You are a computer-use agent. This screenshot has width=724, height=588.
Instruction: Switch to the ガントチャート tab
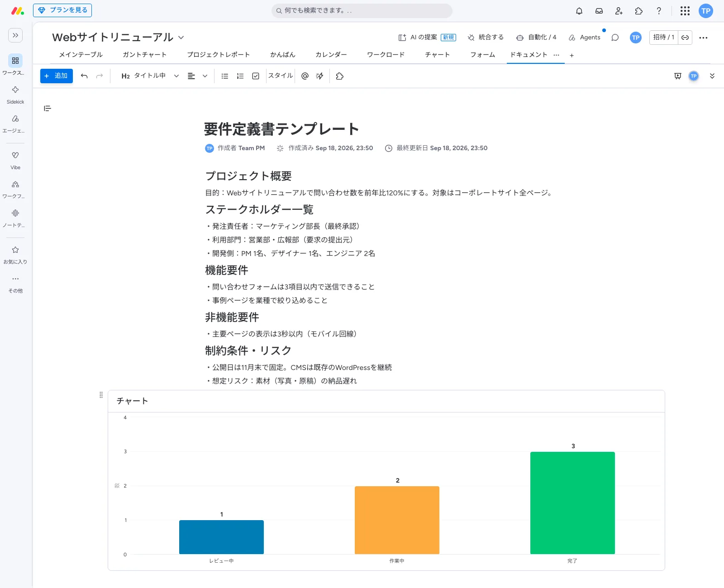coord(144,55)
